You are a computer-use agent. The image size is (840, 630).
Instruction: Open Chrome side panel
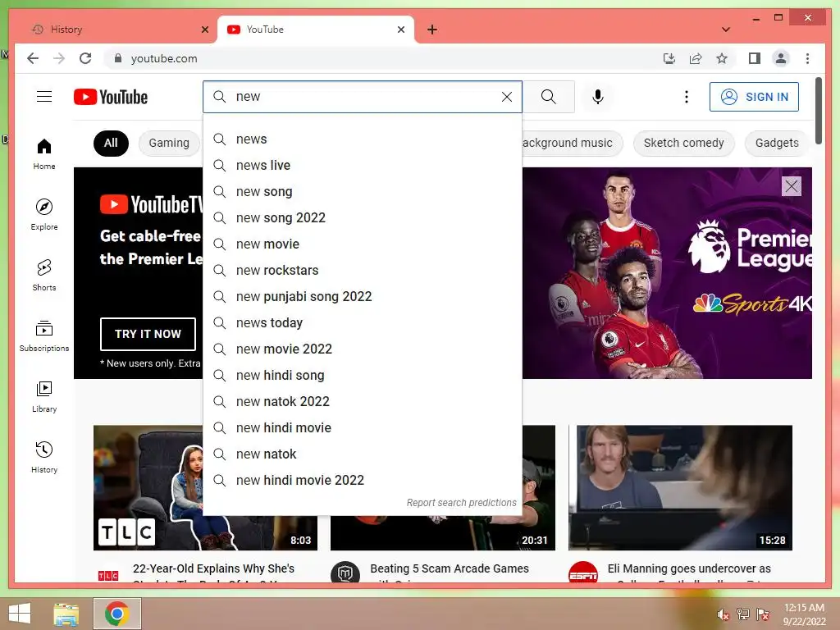755,58
